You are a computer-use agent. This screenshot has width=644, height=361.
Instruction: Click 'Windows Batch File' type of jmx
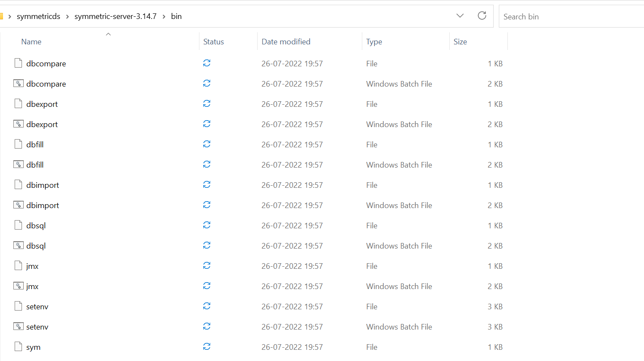coord(399,286)
